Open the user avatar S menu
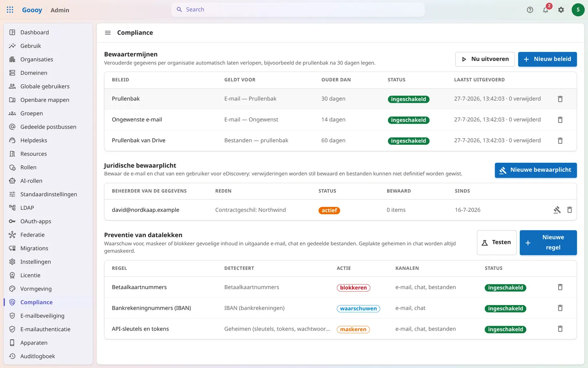Screen dimensions: 588x368 pyautogui.click(x=578, y=10)
